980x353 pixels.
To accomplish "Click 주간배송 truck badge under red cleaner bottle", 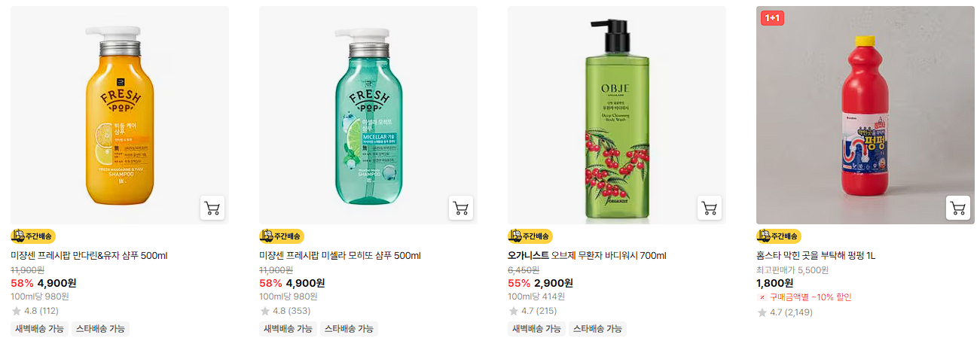I will coord(779,236).
